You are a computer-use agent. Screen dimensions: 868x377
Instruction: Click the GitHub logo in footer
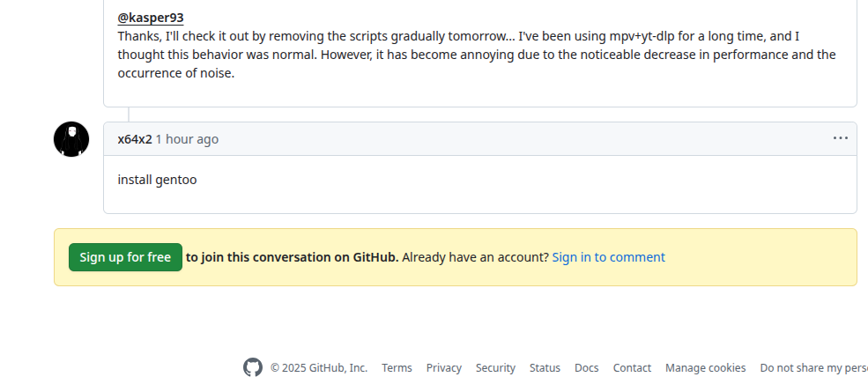click(252, 367)
